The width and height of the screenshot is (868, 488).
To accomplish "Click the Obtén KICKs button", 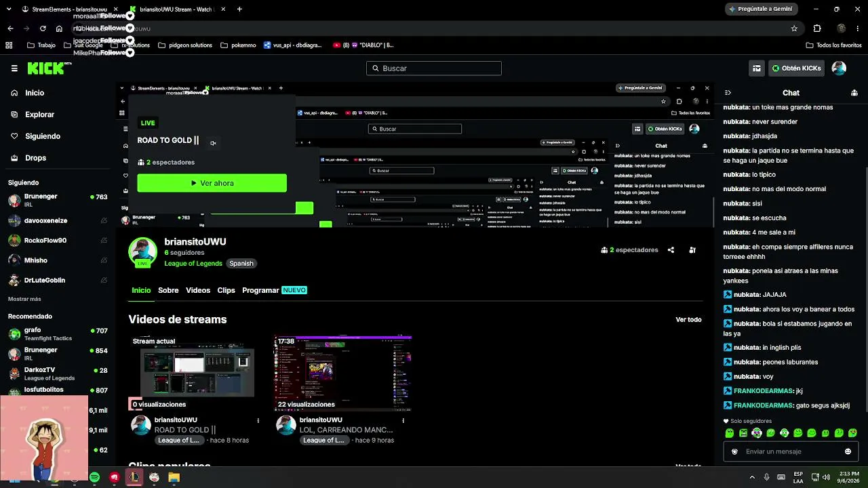I will point(796,68).
